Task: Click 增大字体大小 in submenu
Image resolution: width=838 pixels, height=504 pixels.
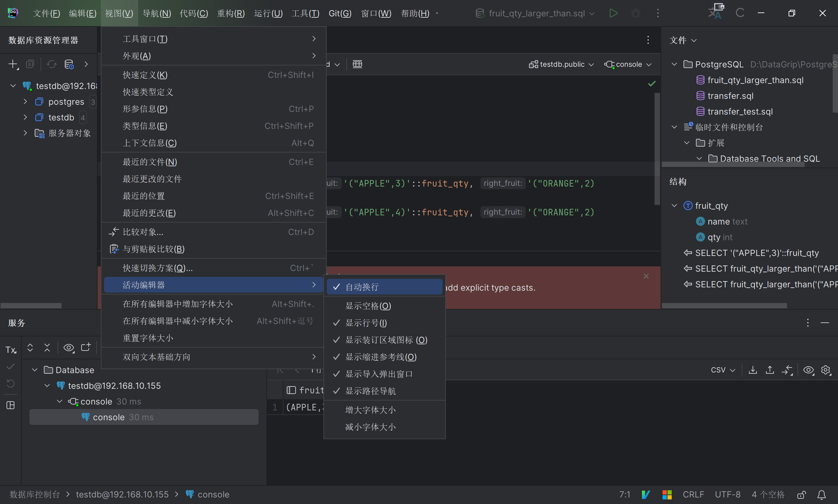Action: [x=385, y=410]
